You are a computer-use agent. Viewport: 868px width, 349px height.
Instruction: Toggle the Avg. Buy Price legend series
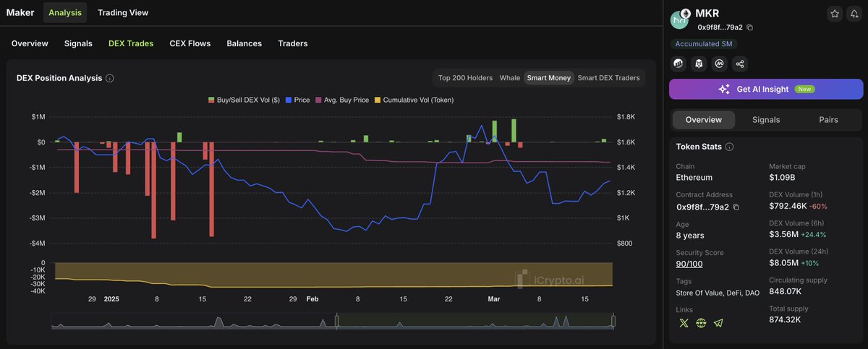(342, 100)
